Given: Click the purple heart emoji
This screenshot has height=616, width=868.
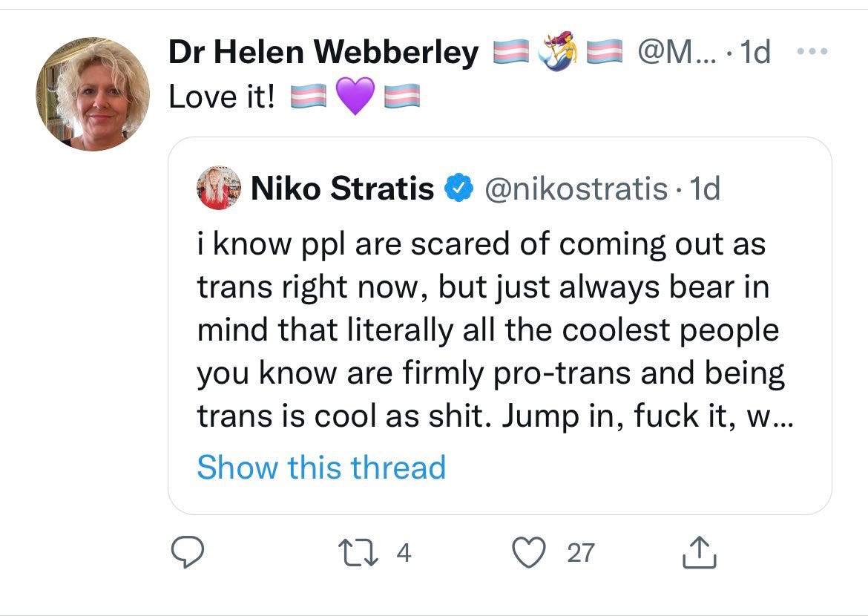Looking at the screenshot, I should 355,96.
